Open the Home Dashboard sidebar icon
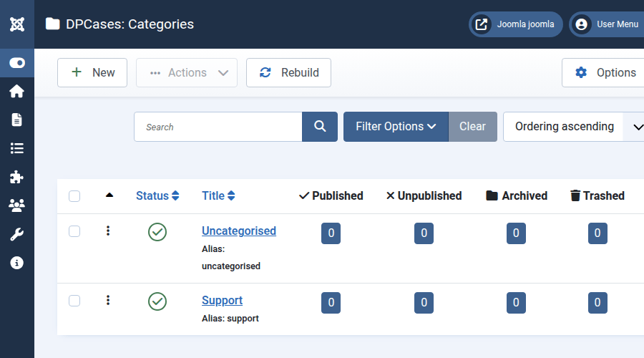This screenshot has height=358, width=644. [17, 91]
